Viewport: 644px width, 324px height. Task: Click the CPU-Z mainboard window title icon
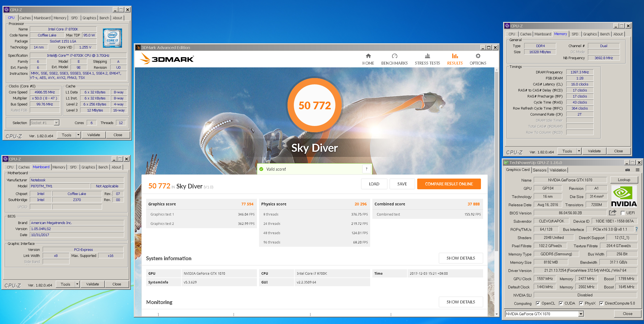[x=5, y=159]
